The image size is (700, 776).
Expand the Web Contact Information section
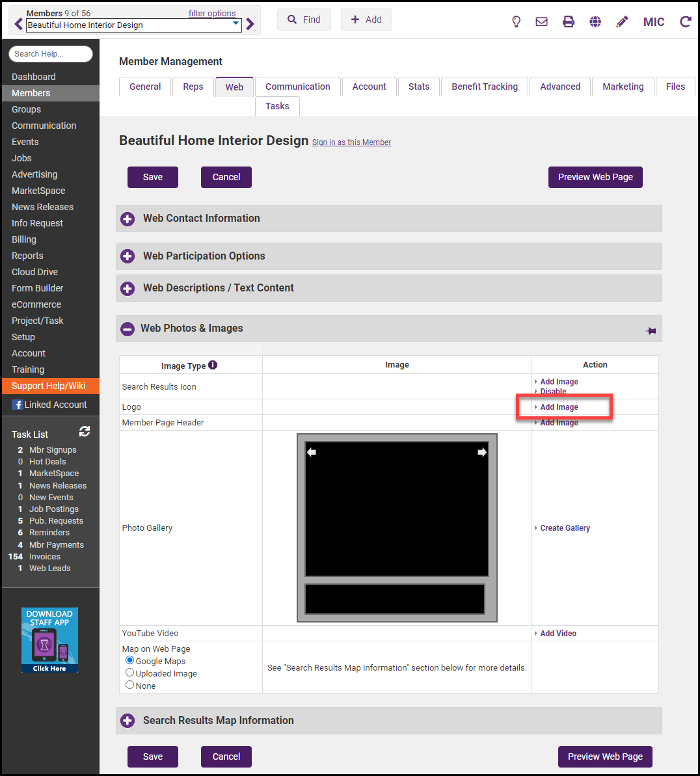(128, 219)
